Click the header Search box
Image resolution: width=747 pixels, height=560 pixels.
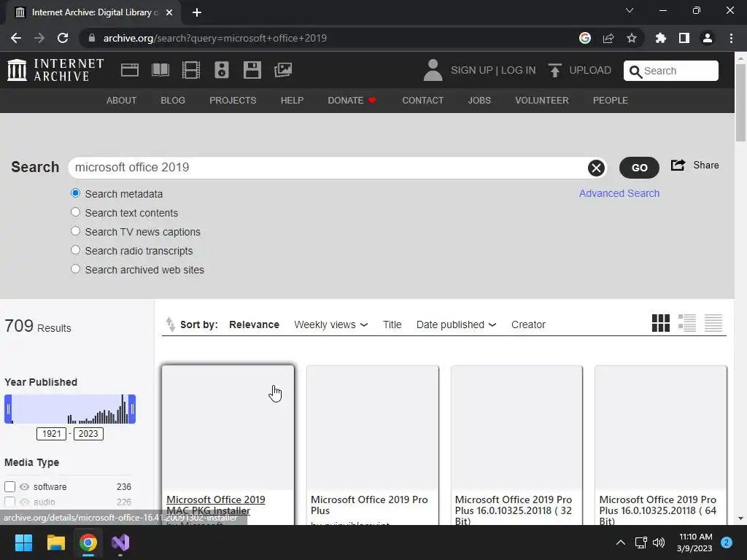[671, 71]
